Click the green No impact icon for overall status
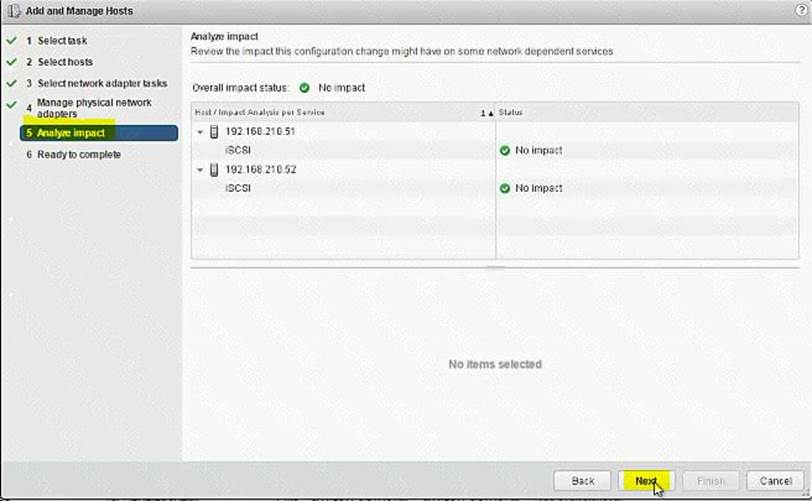This screenshot has width=812, height=501. click(304, 88)
